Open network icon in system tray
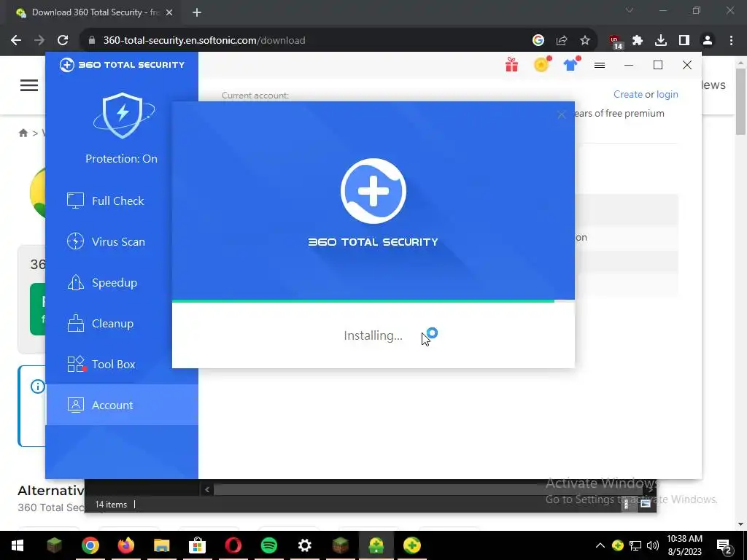 click(x=635, y=545)
